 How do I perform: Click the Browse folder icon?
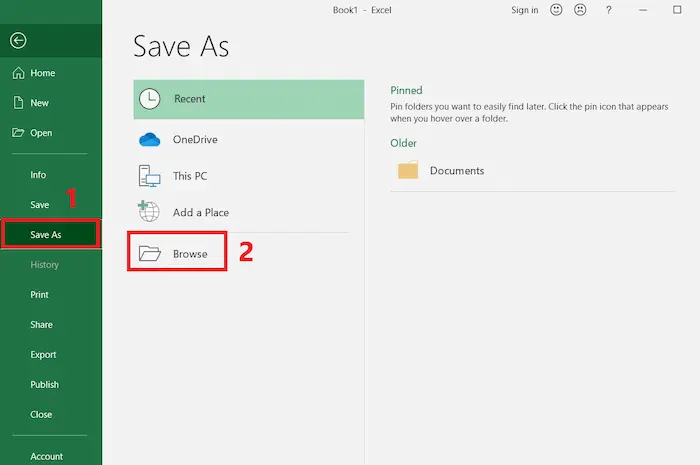tap(150, 253)
